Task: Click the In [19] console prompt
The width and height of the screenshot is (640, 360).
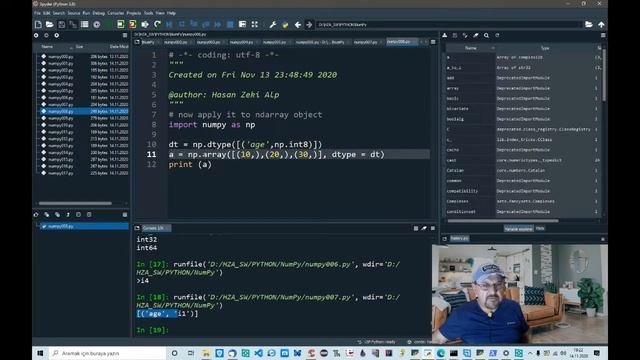Action: 152,330
